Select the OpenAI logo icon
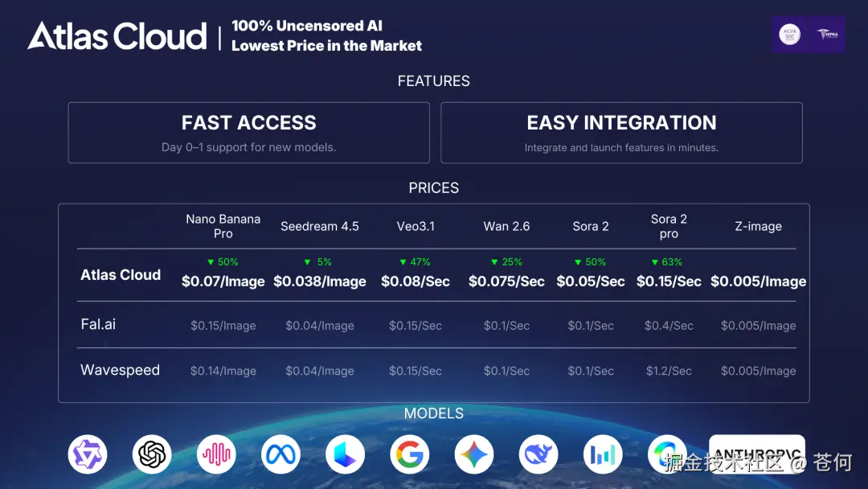This screenshot has width=868, height=489. pyautogui.click(x=152, y=455)
